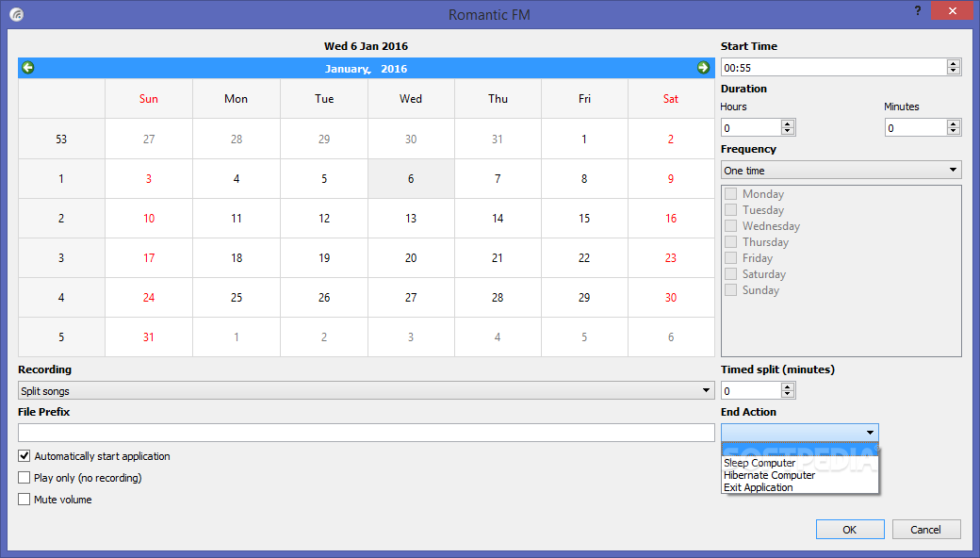980x558 pixels.
Task: Increase Duration Minutes value
Action: point(953,123)
